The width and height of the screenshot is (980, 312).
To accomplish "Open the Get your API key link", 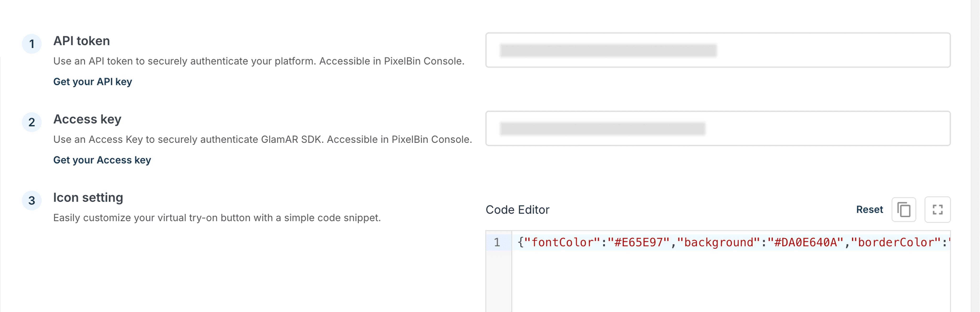I will point(92,82).
